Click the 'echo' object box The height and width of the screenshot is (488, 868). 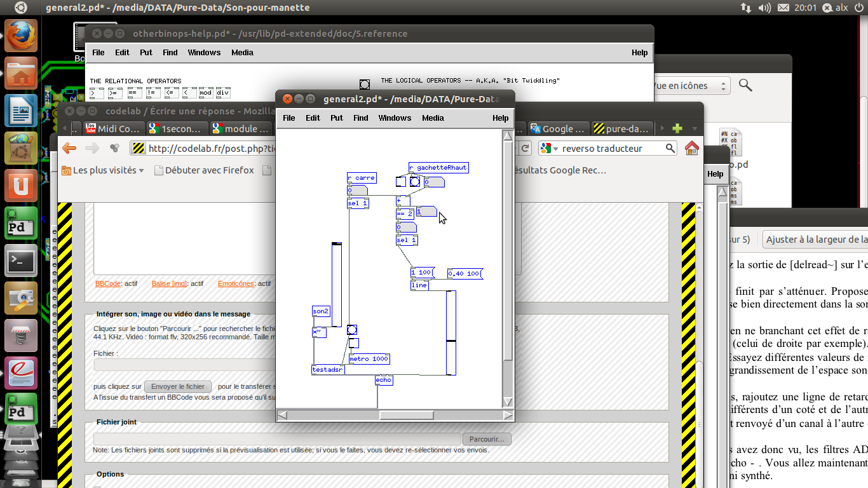tap(384, 380)
